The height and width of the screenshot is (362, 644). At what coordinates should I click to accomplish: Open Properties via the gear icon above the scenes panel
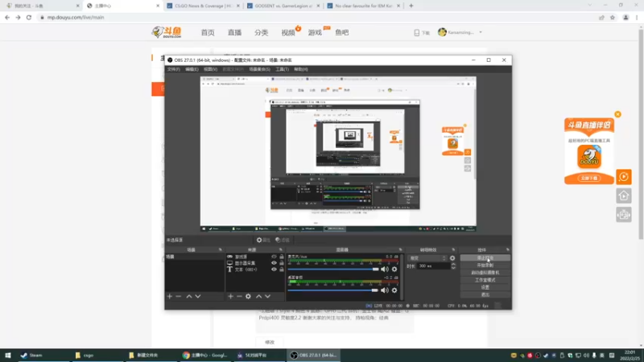(263, 240)
